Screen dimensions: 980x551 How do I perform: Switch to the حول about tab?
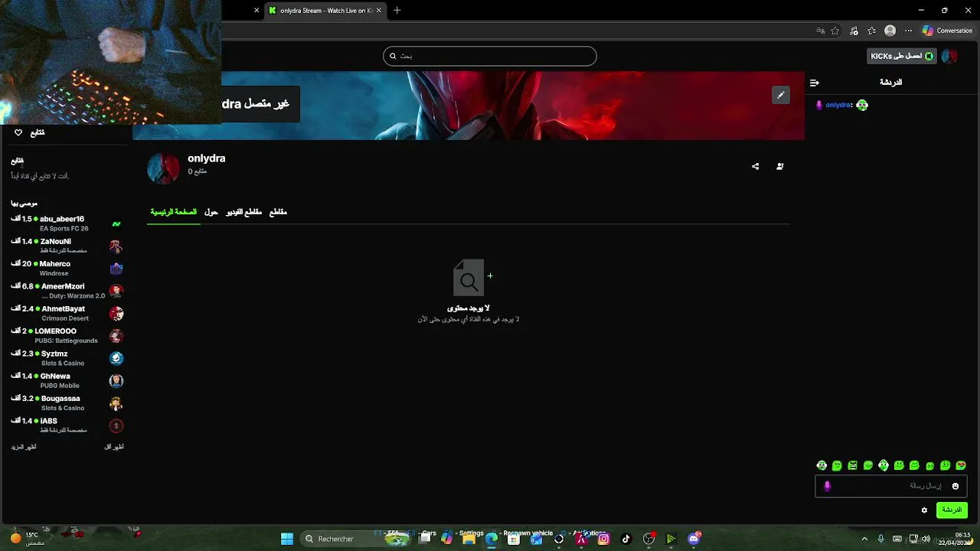211,212
